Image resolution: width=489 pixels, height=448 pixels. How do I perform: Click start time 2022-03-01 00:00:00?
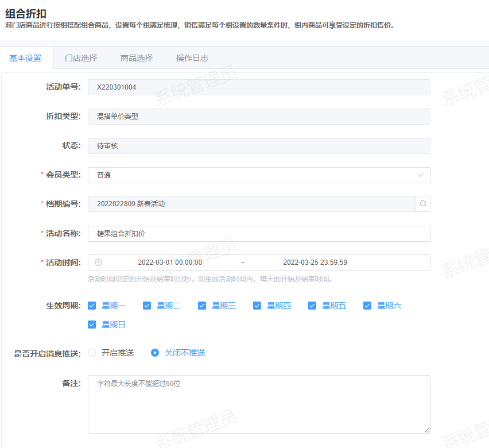point(170,262)
